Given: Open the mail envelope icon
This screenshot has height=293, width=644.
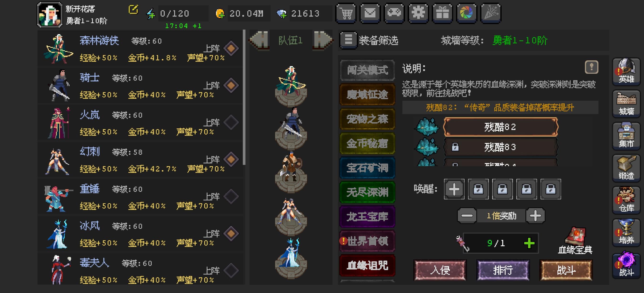Looking at the screenshot, I should point(370,13).
